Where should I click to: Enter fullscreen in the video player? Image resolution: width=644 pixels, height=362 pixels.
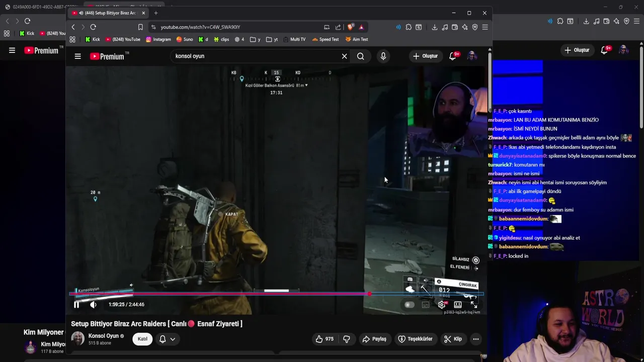pyautogui.click(x=474, y=305)
